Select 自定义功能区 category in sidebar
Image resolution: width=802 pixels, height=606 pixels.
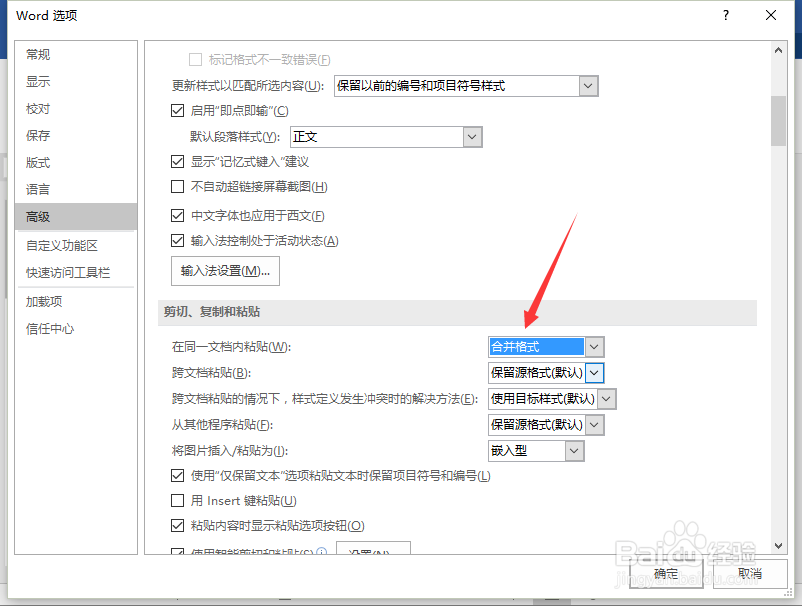pyautogui.click(x=76, y=245)
